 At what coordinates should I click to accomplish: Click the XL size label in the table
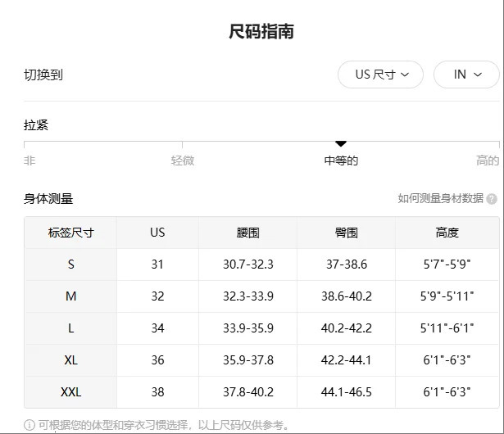point(71,360)
